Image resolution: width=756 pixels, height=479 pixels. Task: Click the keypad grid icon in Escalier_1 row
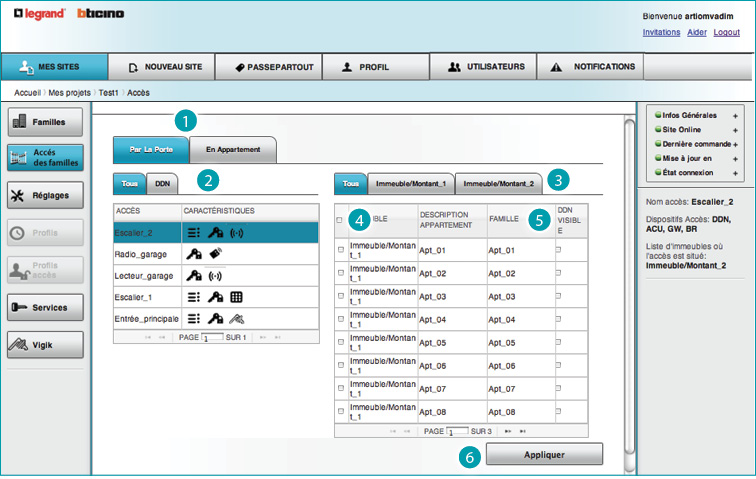click(237, 297)
